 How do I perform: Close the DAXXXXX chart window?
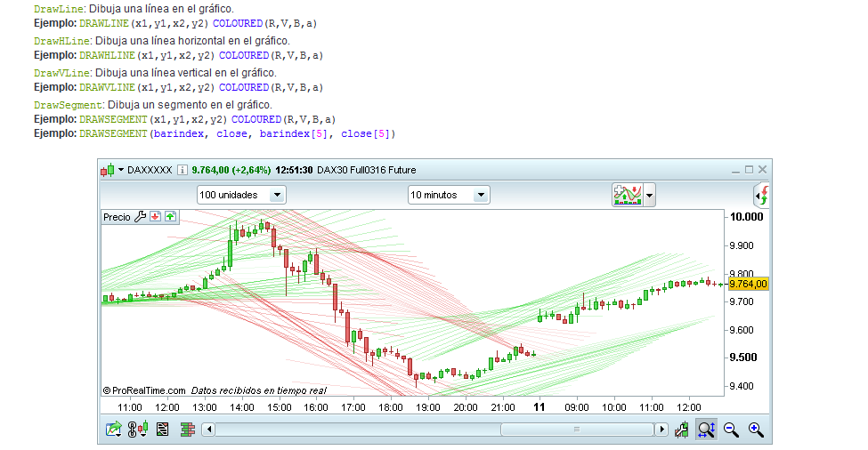click(762, 170)
